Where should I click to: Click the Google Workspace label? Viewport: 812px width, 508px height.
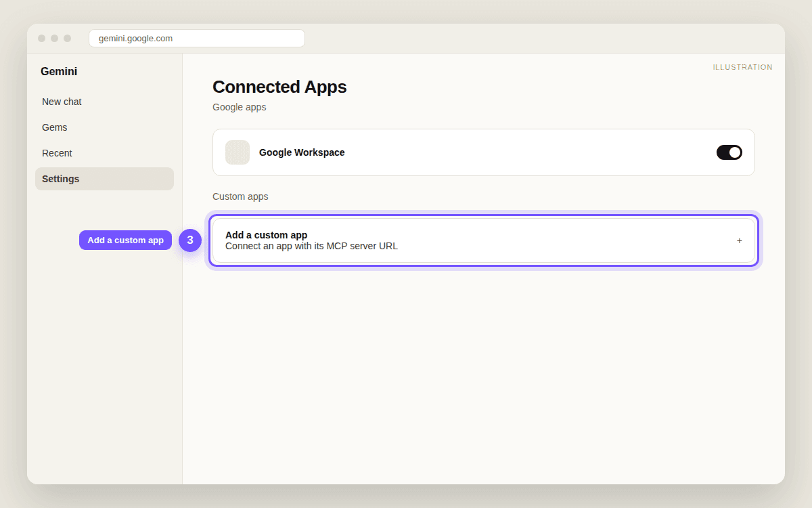click(302, 152)
